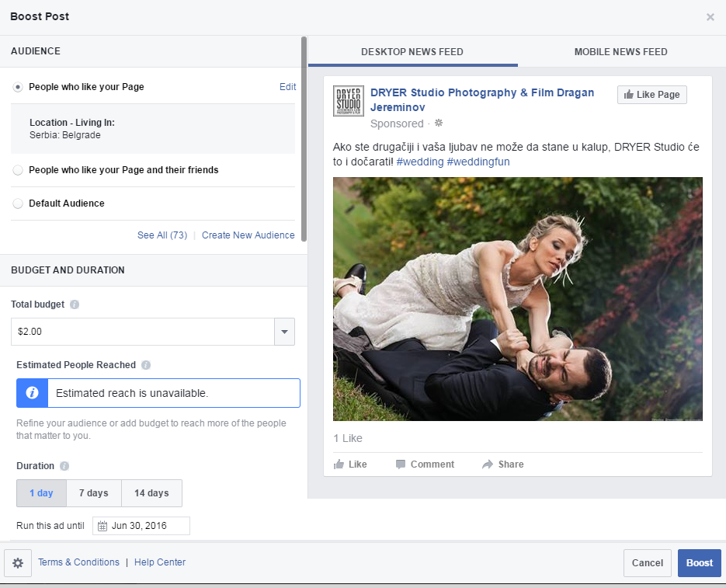Select People who like your Page
Image resolution: width=726 pixels, height=588 pixels.
[x=18, y=87]
